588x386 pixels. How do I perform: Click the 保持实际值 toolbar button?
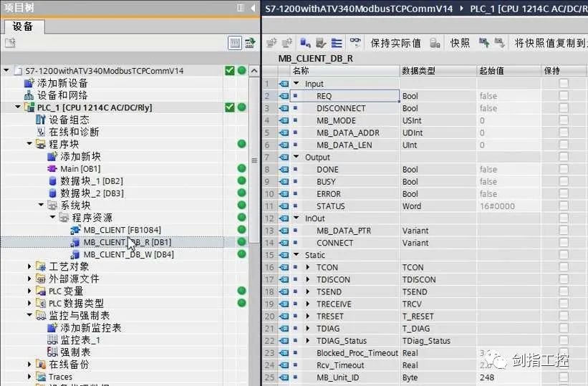click(395, 43)
